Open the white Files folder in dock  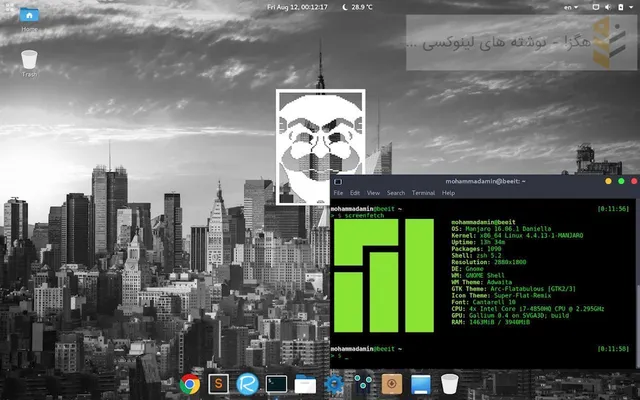pyautogui.click(x=305, y=384)
